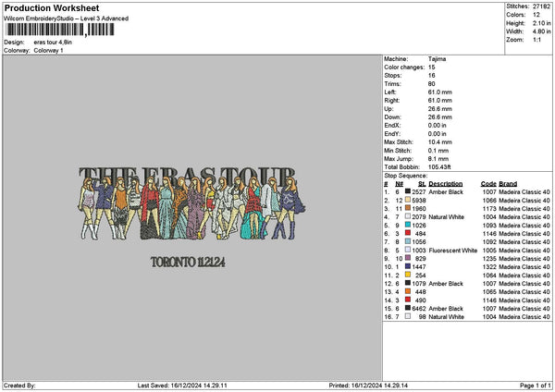The image size is (555, 392).
Task: Click the Max Jump value '8.1 mm'
Action: pyautogui.click(x=438, y=158)
